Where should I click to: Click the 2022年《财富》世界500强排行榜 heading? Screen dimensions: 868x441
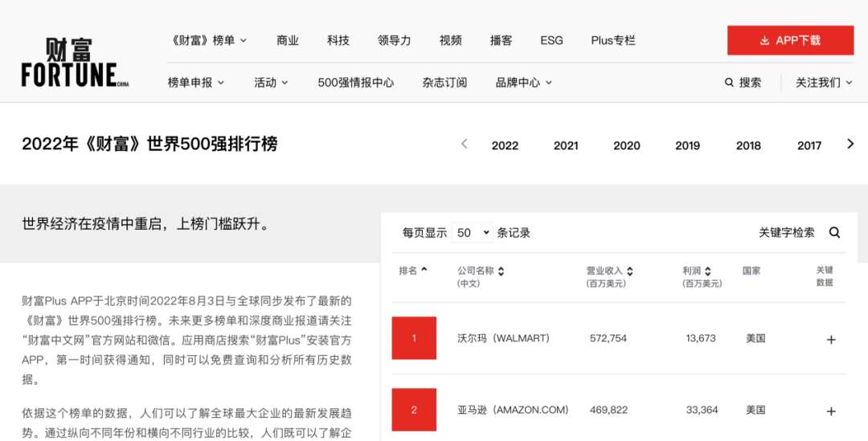tap(149, 144)
